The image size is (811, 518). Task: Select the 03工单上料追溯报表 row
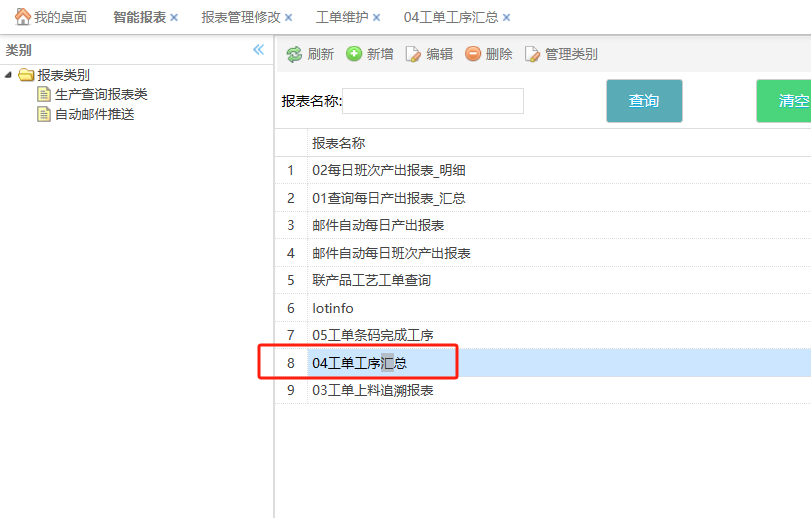372,390
